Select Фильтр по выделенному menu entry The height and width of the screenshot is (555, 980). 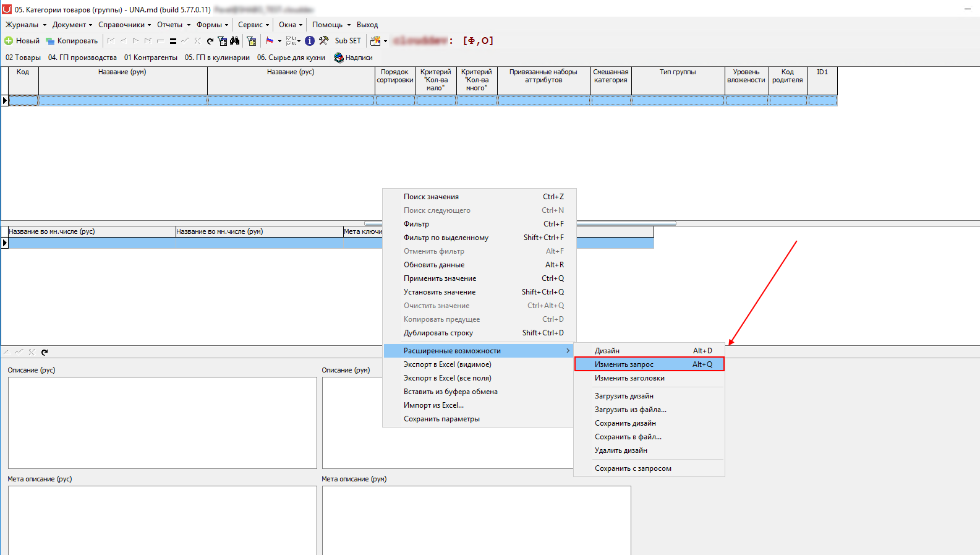click(x=479, y=238)
